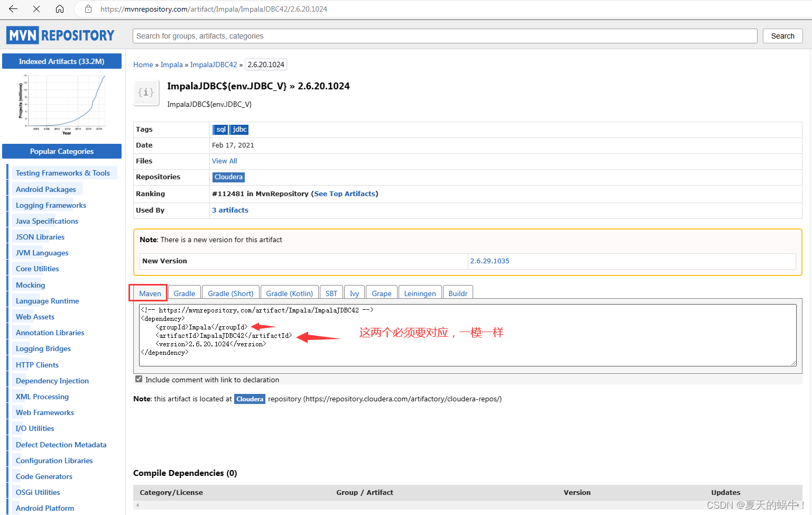Go to the Home breadcrumb link
The width and height of the screenshot is (812, 515).
[143, 65]
